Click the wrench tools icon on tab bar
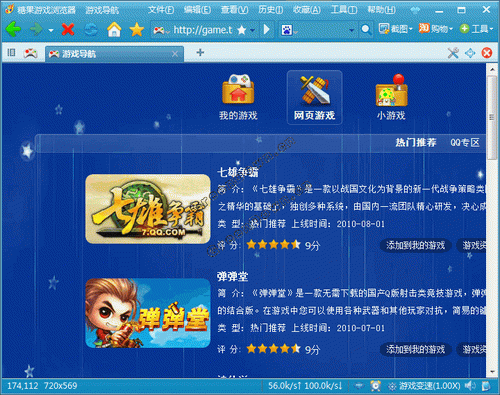This screenshot has height=395, width=500. pos(453,53)
